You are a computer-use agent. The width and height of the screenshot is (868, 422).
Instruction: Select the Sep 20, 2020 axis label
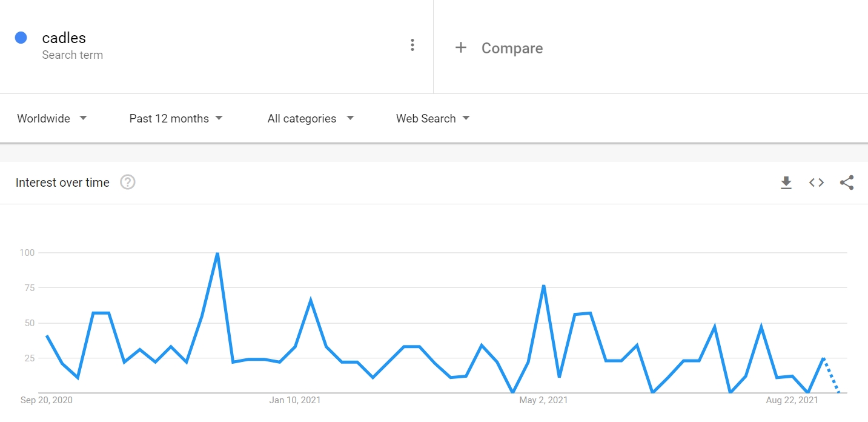point(45,400)
